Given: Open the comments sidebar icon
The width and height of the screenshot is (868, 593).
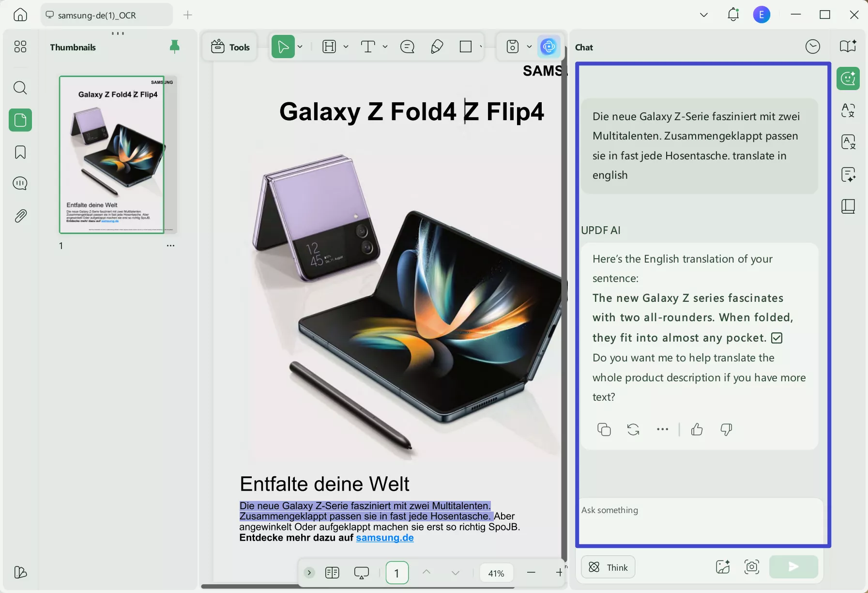Looking at the screenshot, I should point(20,183).
